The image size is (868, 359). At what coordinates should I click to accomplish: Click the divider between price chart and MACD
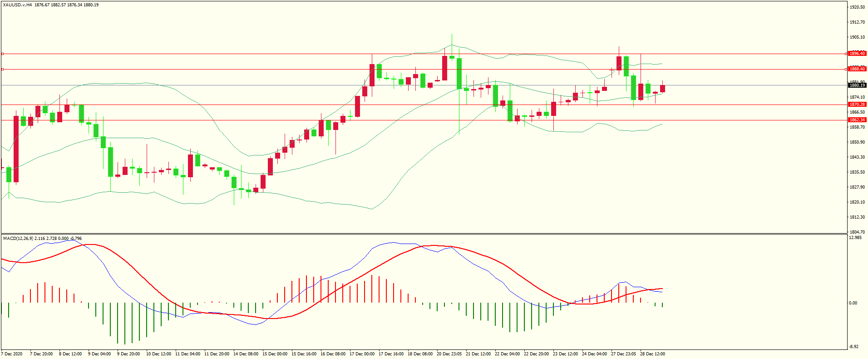[424, 234]
